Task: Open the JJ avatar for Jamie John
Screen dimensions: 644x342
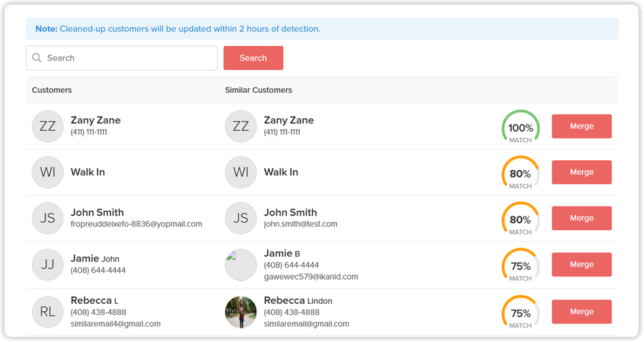Action: 48,264
